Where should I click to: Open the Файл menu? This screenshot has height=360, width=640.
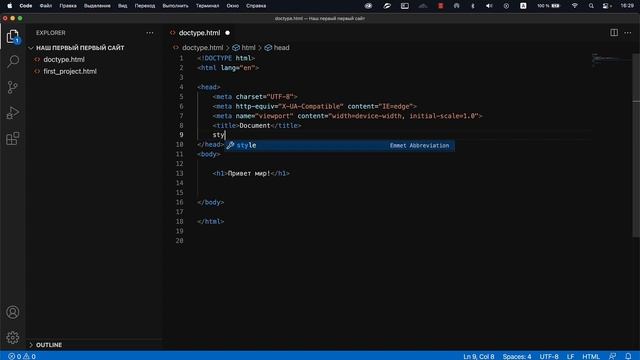tap(46, 6)
